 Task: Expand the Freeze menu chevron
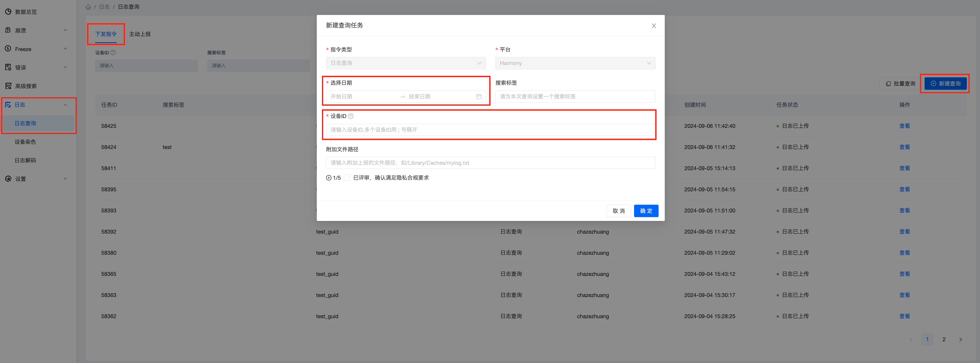pyautogui.click(x=65, y=49)
